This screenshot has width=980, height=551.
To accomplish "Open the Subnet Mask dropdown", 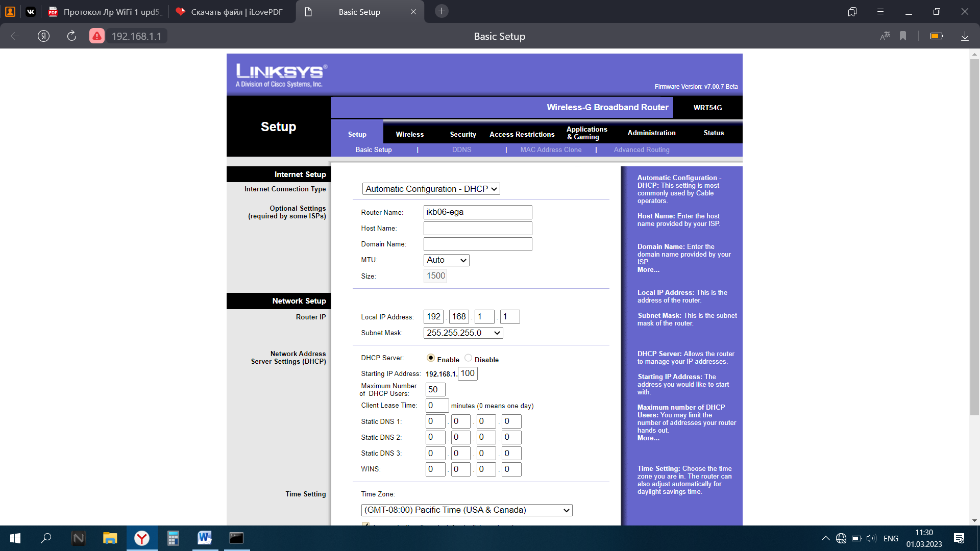I will [x=463, y=333].
